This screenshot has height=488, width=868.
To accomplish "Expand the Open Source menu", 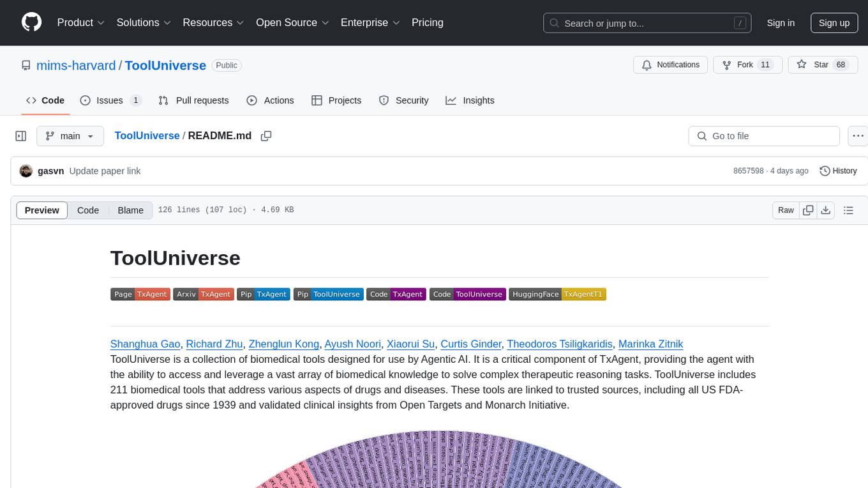I will click(x=292, y=22).
